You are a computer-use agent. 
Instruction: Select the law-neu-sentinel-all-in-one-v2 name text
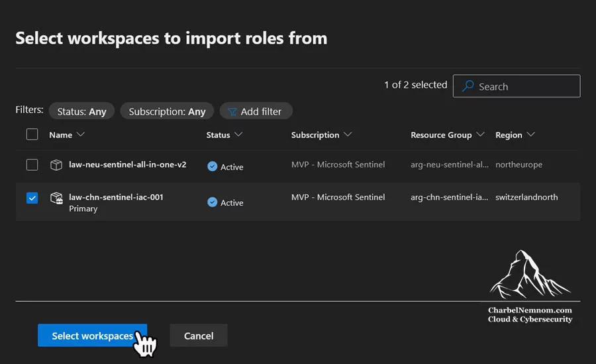pyautogui.click(x=127, y=165)
